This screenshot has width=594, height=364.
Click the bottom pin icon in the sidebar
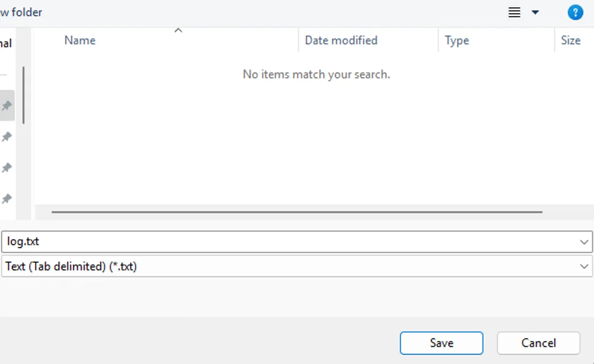pos(7,199)
